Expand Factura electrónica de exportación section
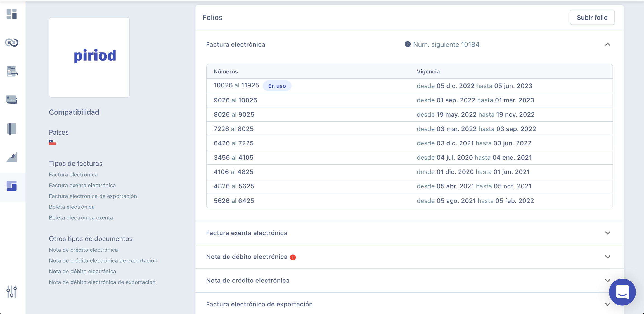The width and height of the screenshot is (644, 314). point(607,304)
